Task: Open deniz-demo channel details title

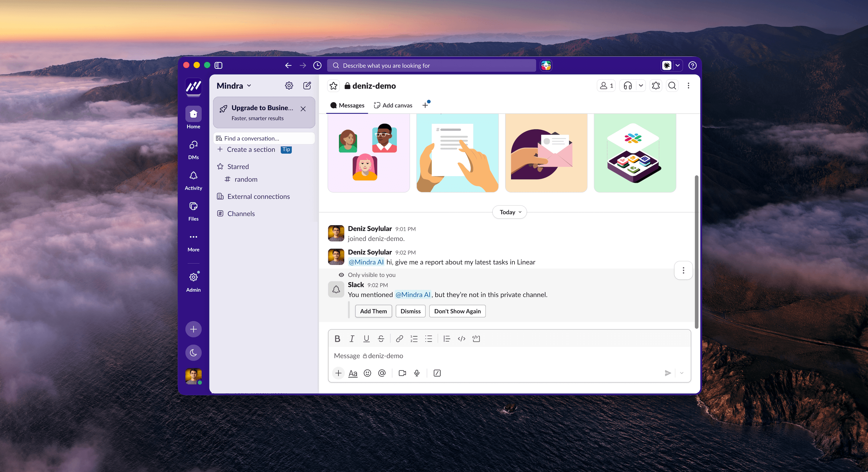Action: [x=370, y=86]
